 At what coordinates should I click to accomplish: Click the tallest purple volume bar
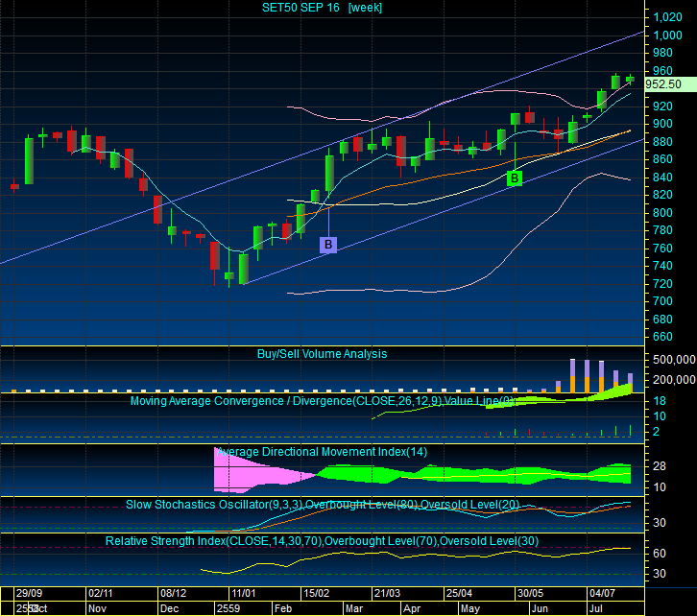click(x=572, y=367)
